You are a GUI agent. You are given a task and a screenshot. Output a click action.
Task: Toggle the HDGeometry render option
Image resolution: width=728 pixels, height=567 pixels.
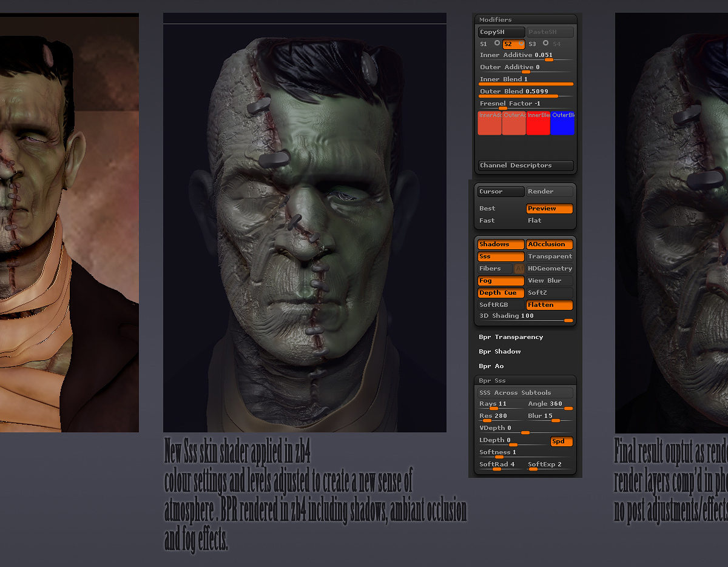550,269
